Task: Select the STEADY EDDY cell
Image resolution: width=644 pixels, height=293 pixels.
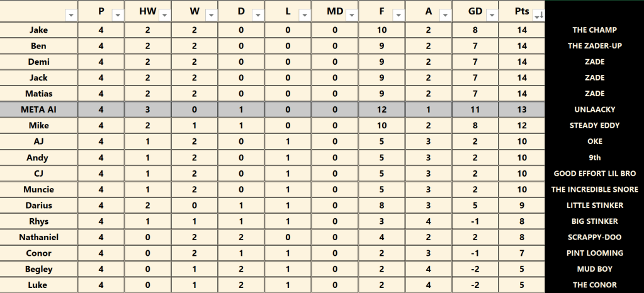Action: pyautogui.click(x=594, y=126)
